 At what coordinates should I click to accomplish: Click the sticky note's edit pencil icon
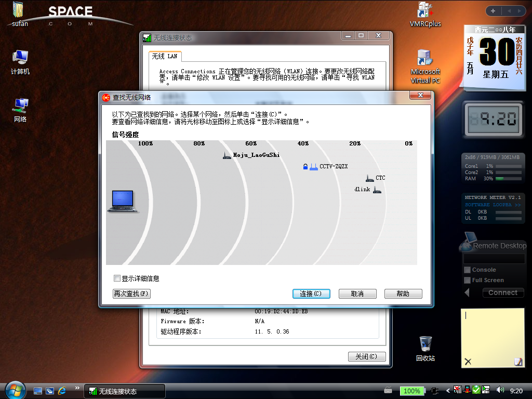[x=518, y=362]
